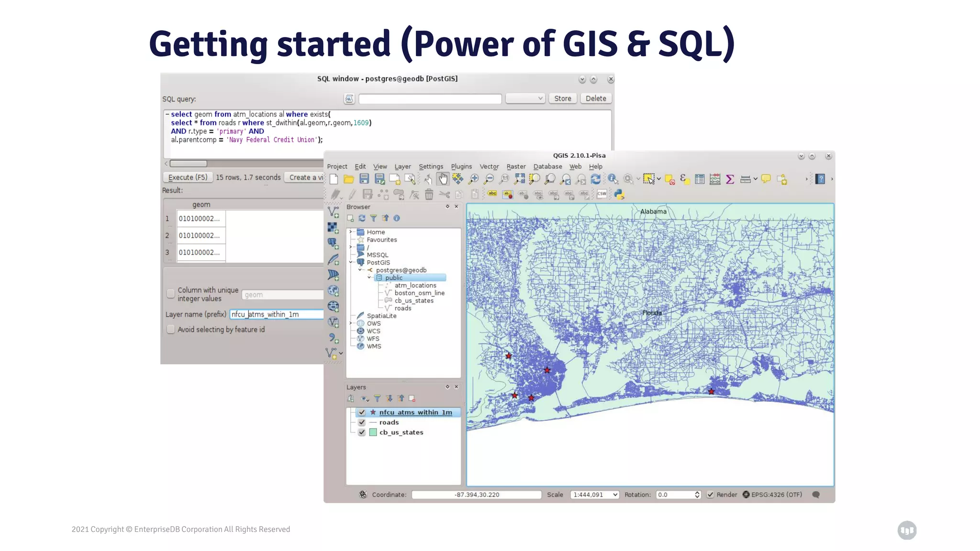Collapse the public schema node
980x551 pixels.
pyautogui.click(x=369, y=277)
